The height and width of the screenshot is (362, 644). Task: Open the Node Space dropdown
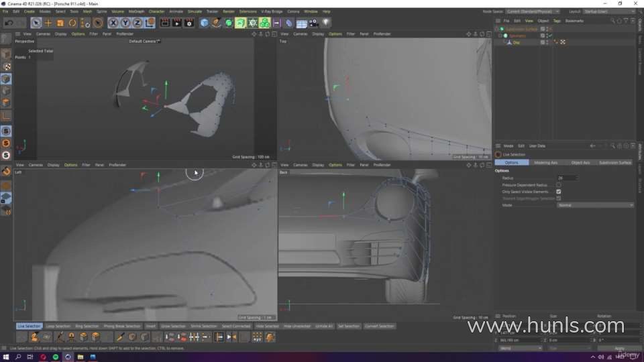coord(533,11)
